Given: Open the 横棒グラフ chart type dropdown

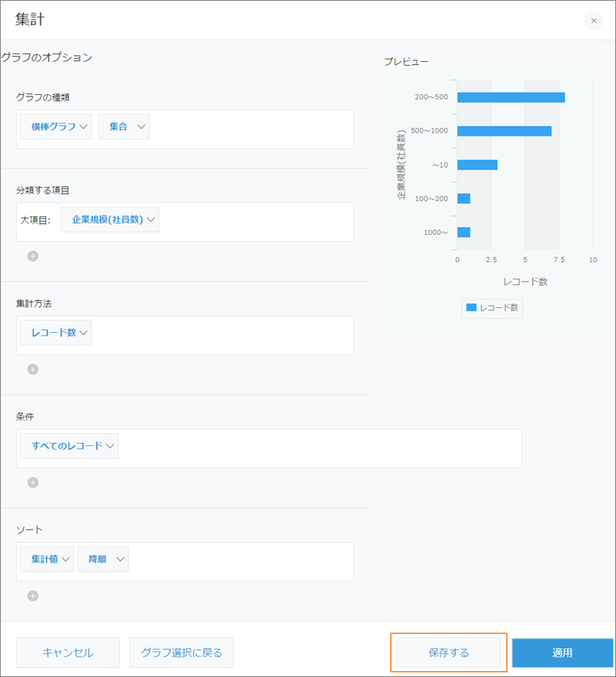Looking at the screenshot, I should pyautogui.click(x=55, y=127).
